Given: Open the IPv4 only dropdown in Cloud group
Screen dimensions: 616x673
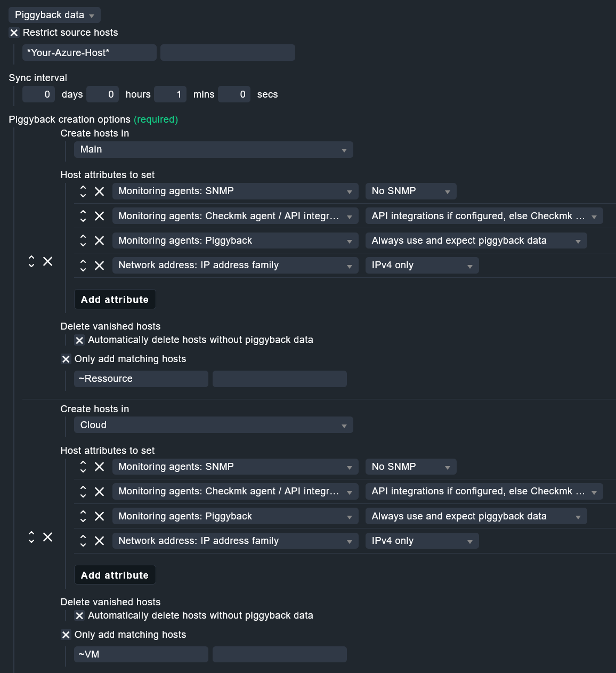Looking at the screenshot, I should click(x=422, y=541).
